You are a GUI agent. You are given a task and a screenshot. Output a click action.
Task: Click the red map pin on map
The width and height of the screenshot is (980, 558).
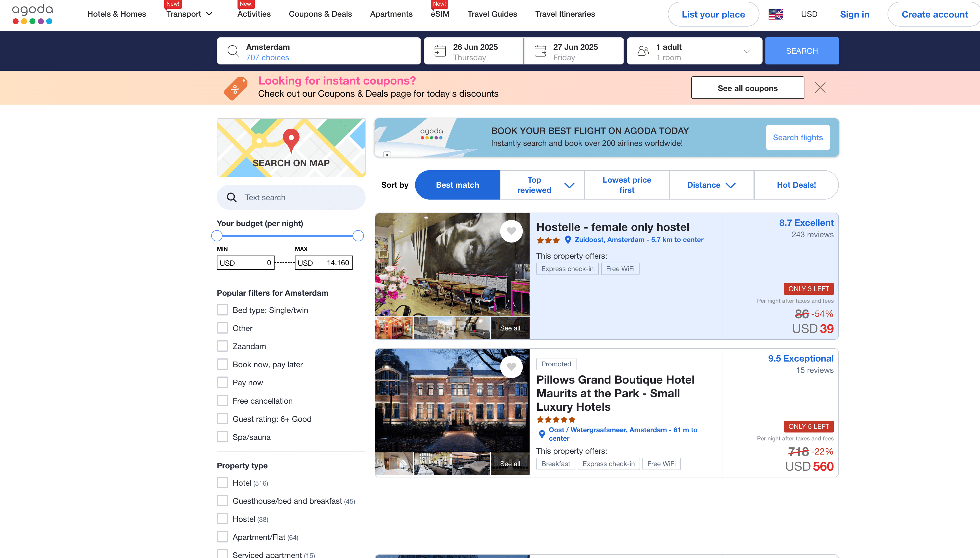click(291, 141)
